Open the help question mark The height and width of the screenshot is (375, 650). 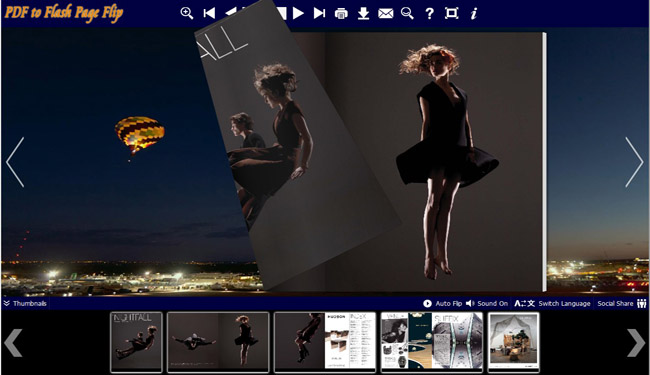(x=429, y=14)
